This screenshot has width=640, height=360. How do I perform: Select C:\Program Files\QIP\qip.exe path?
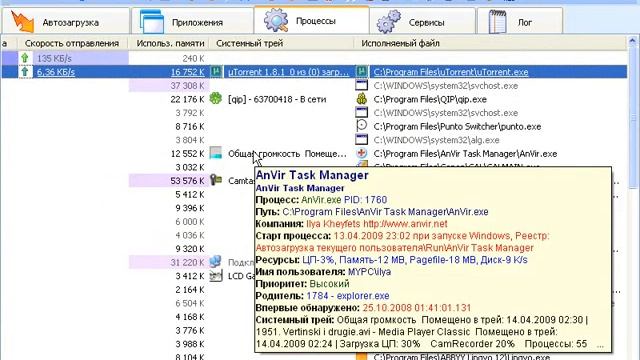point(430,99)
